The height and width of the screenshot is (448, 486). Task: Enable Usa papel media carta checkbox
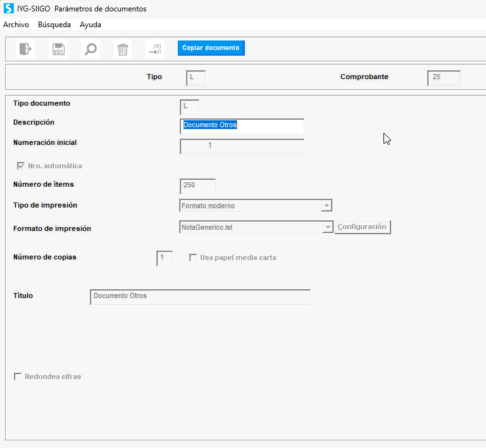coord(193,258)
